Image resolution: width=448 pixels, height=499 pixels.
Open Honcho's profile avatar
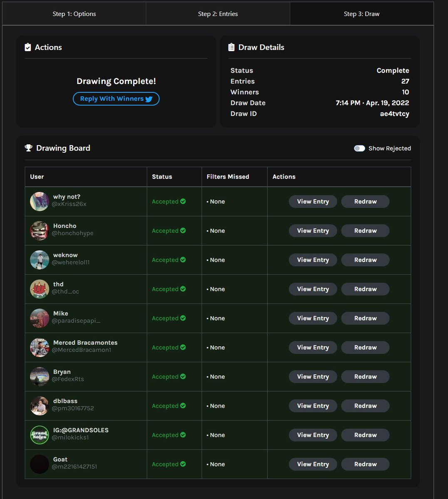coord(40,230)
